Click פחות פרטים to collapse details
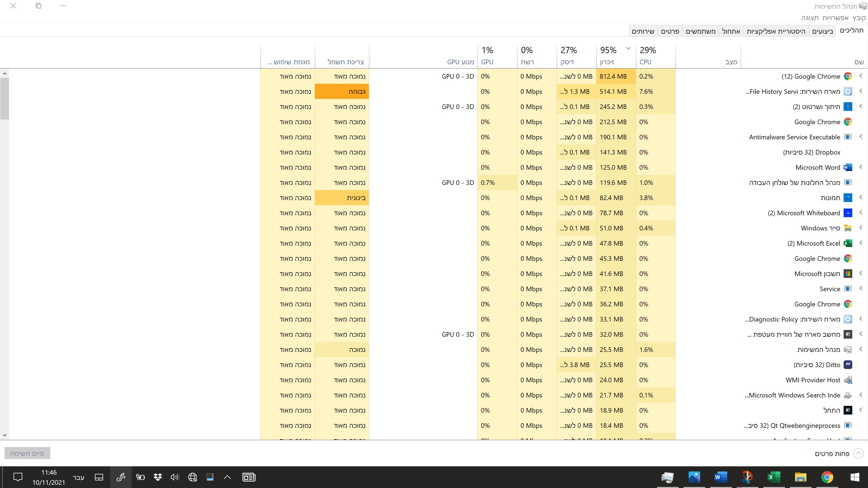868x488 pixels. 832,454
